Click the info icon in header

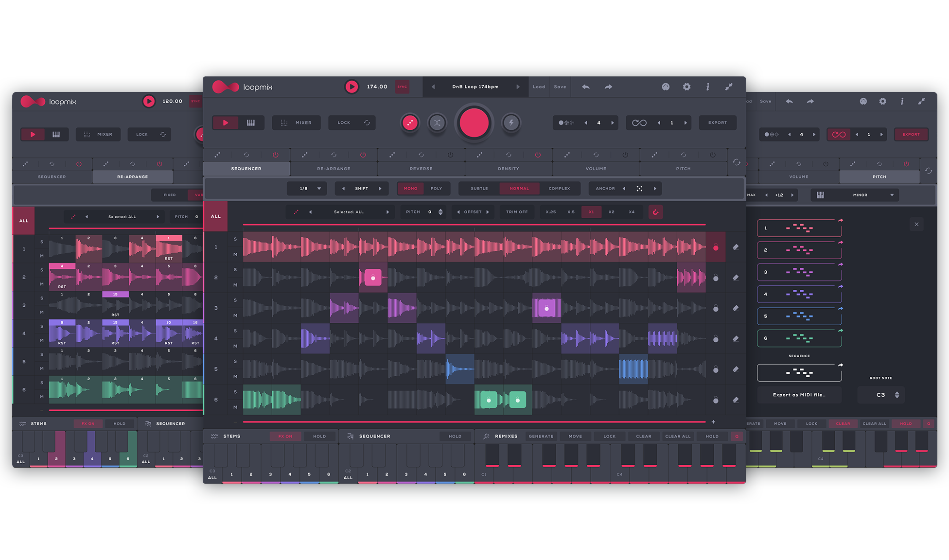point(707,87)
